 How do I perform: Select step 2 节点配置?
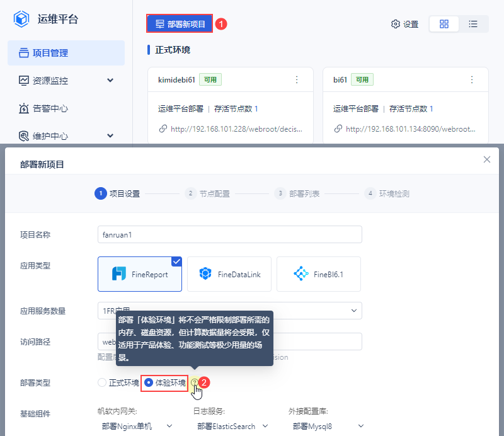tap(207, 193)
